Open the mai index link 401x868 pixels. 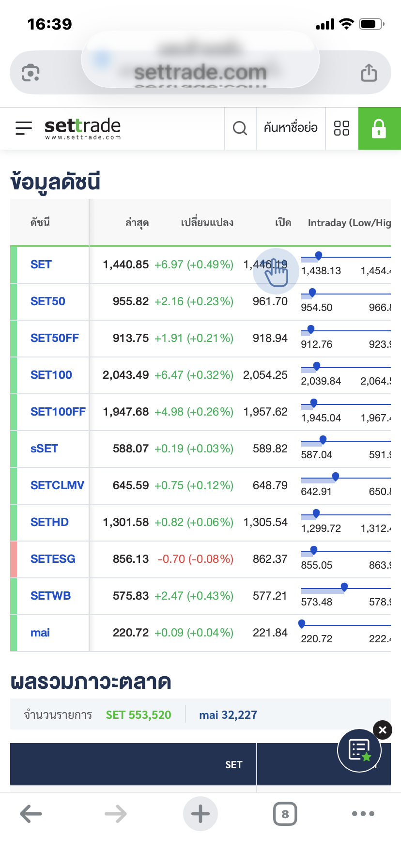[40, 633]
